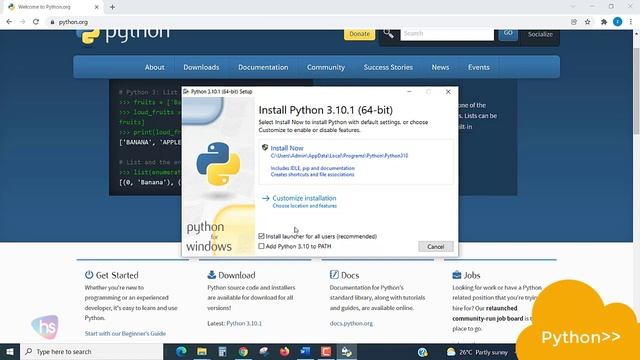Viewport: 640px width, 360px height.
Task: Click the shield icon beside Install Now
Action: point(265,147)
